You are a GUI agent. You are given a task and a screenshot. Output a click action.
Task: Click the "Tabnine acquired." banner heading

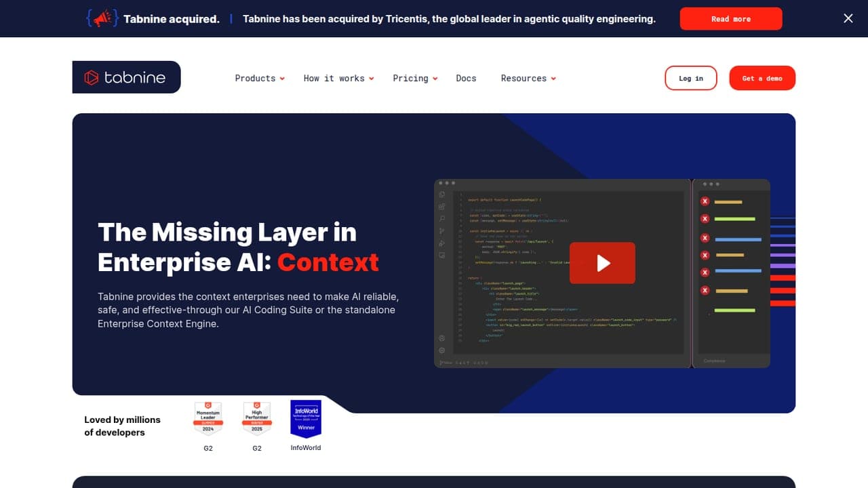(172, 19)
